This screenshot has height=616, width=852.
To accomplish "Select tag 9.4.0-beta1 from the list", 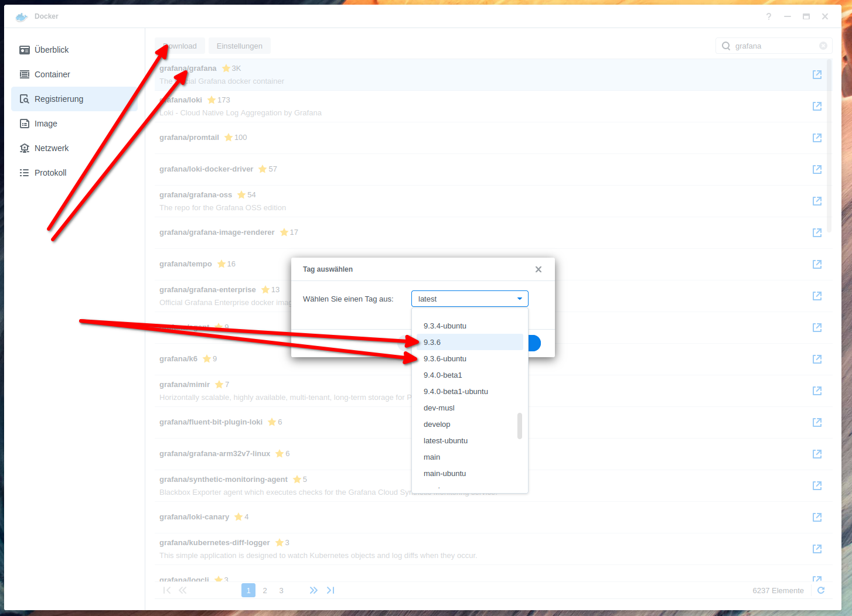I will (470, 375).
